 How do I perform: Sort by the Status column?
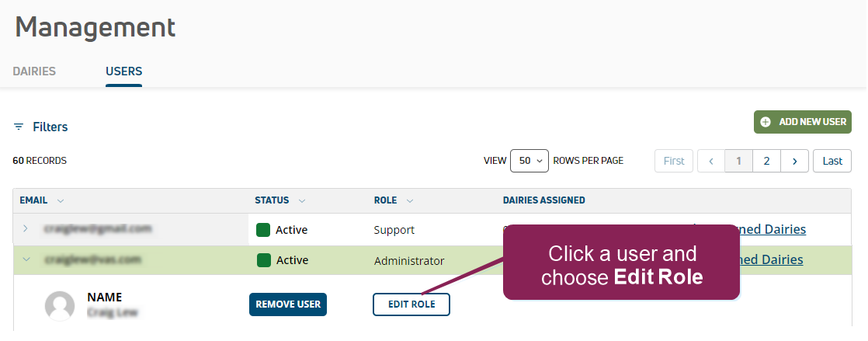[x=302, y=200]
